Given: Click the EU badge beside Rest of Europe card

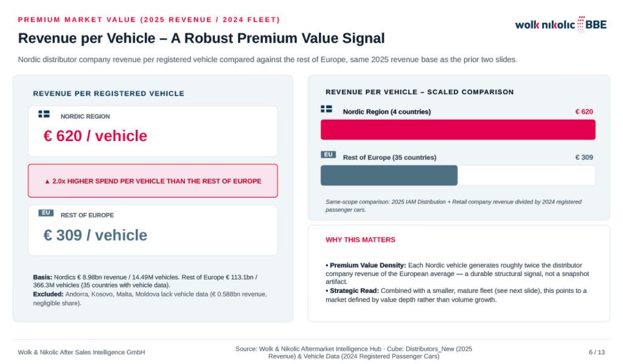Looking at the screenshot, I should coord(46,213).
